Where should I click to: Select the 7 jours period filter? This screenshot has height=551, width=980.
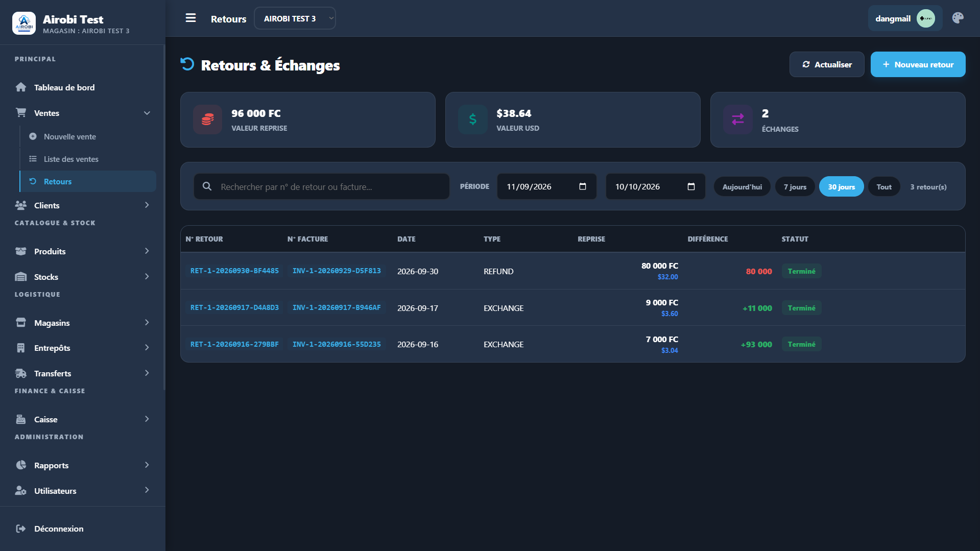pos(795,187)
